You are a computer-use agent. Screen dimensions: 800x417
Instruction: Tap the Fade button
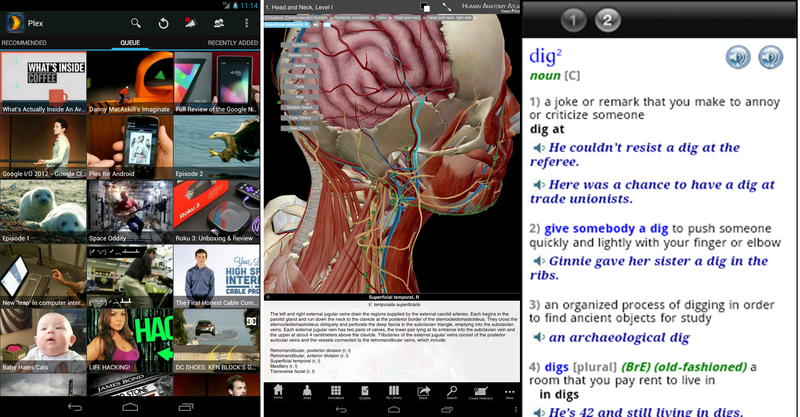(x=300, y=87)
